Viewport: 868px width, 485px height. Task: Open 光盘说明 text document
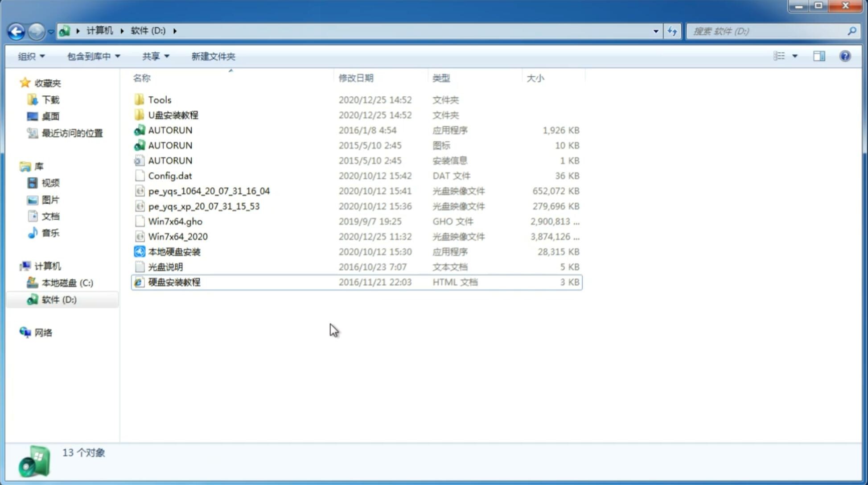tap(165, 266)
